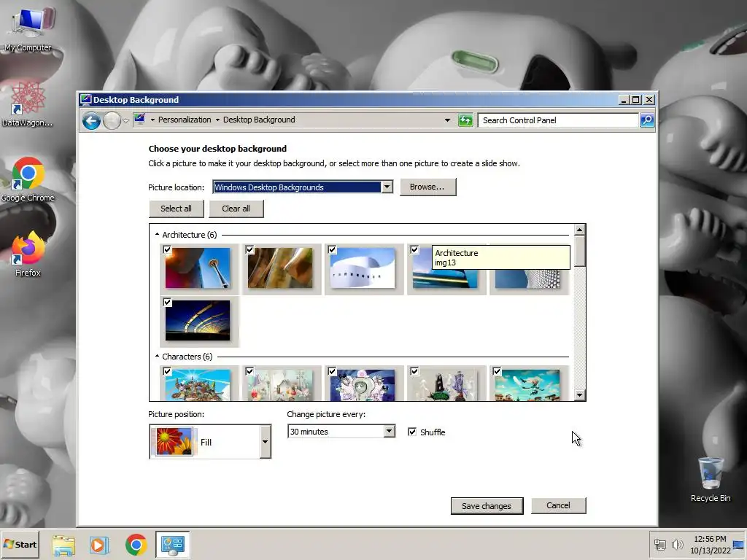Click the volume speaker tray icon
Viewport: 747px width, 560px height.
point(677,544)
